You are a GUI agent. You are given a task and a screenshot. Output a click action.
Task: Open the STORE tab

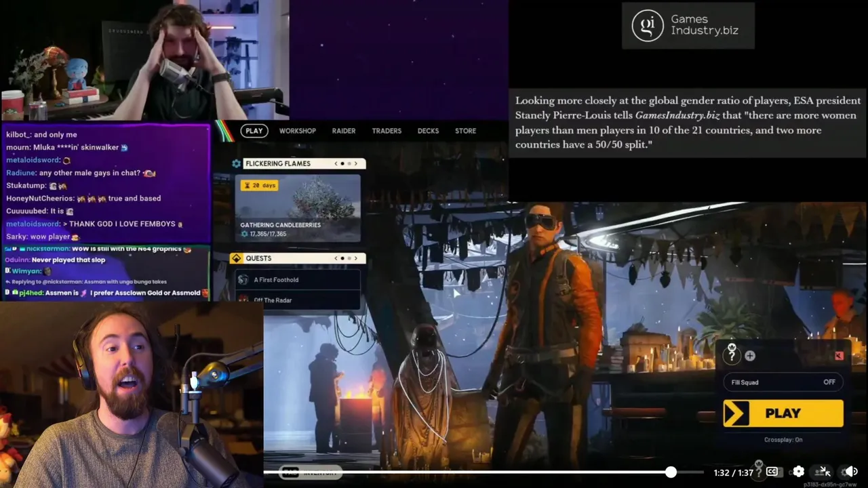[x=465, y=131]
